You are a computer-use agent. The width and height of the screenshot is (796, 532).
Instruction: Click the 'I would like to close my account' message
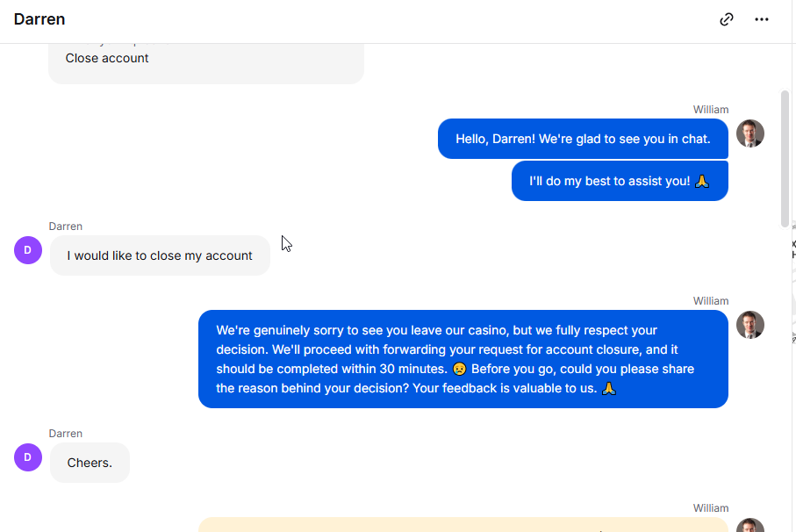tap(160, 255)
